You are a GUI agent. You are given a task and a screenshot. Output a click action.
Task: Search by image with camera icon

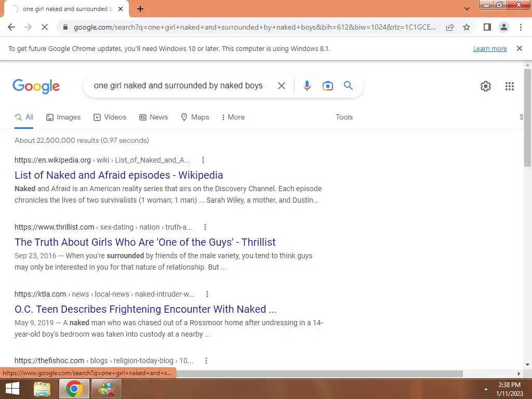[x=327, y=86]
